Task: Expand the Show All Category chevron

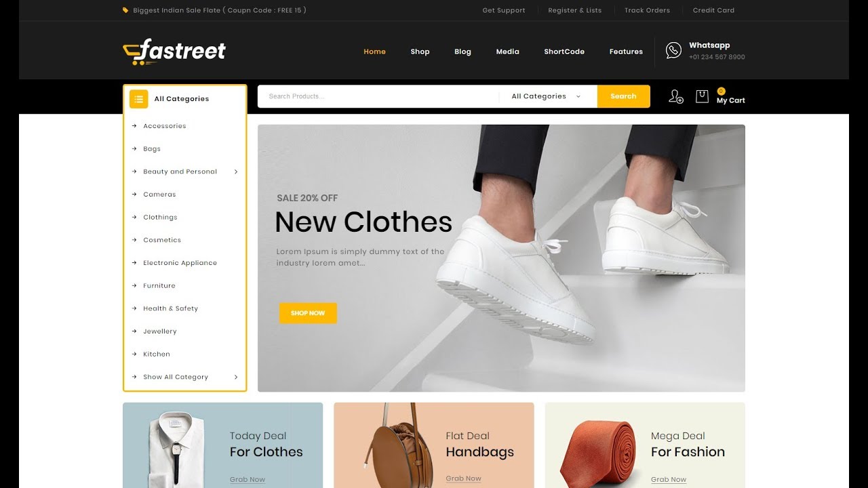Action: point(236,377)
